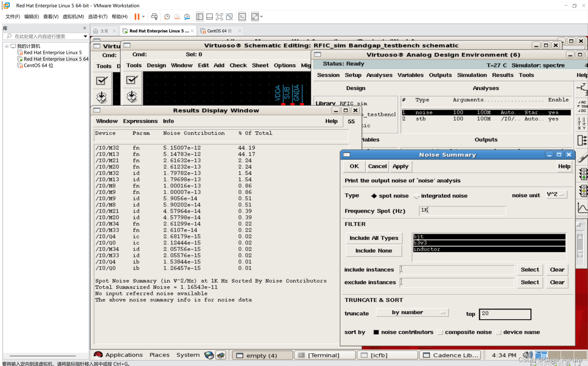The height and width of the screenshot is (366, 588).
Task: Switch to the 主页 home tab
Action: click(104, 31)
